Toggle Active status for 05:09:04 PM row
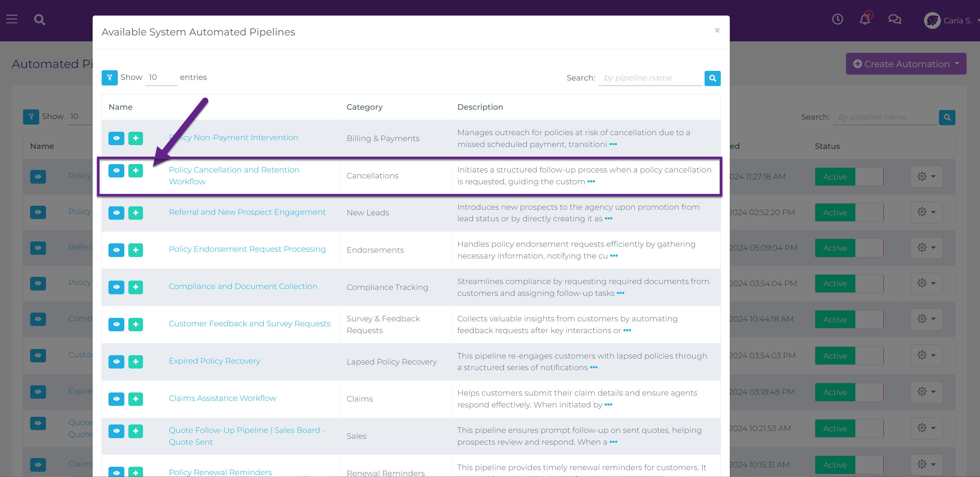The height and width of the screenshot is (477, 980). 849,248
